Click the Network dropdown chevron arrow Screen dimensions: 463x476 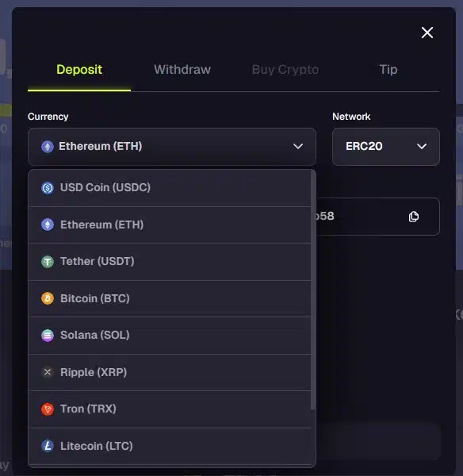point(422,146)
